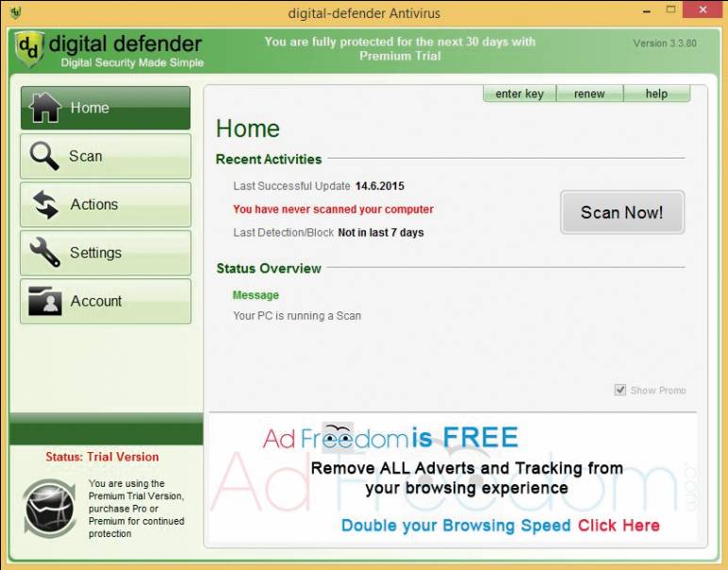This screenshot has height=570, width=728.
Task: Click the digital defender shield logo
Action: tap(29, 49)
